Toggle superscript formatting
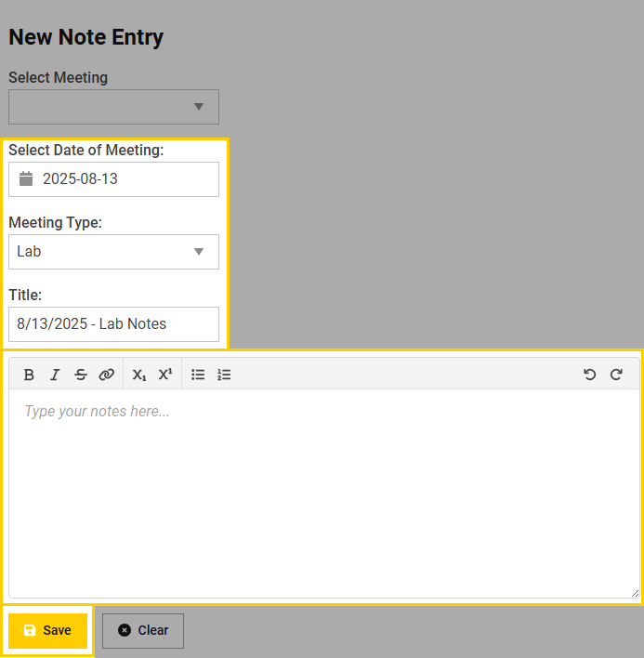644x658 pixels. point(165,375)
